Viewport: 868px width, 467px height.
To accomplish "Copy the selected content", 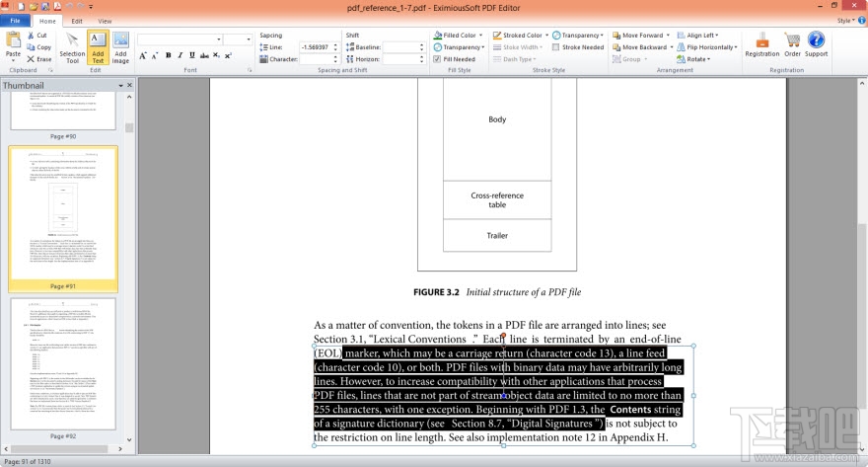I will (38, 47).
